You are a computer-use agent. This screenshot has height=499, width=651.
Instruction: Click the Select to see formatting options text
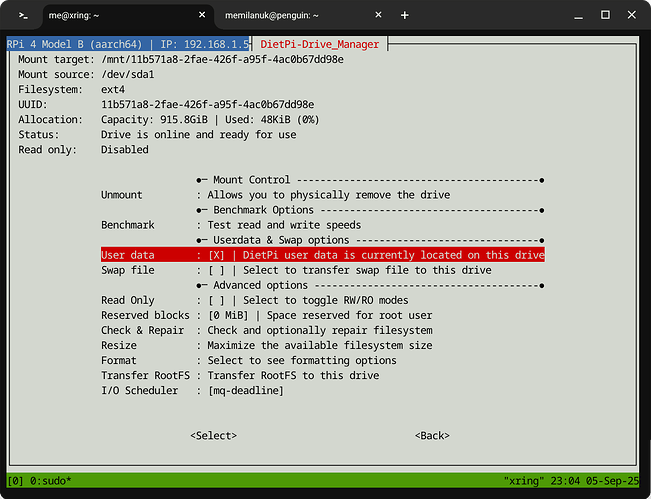[302, 360]
